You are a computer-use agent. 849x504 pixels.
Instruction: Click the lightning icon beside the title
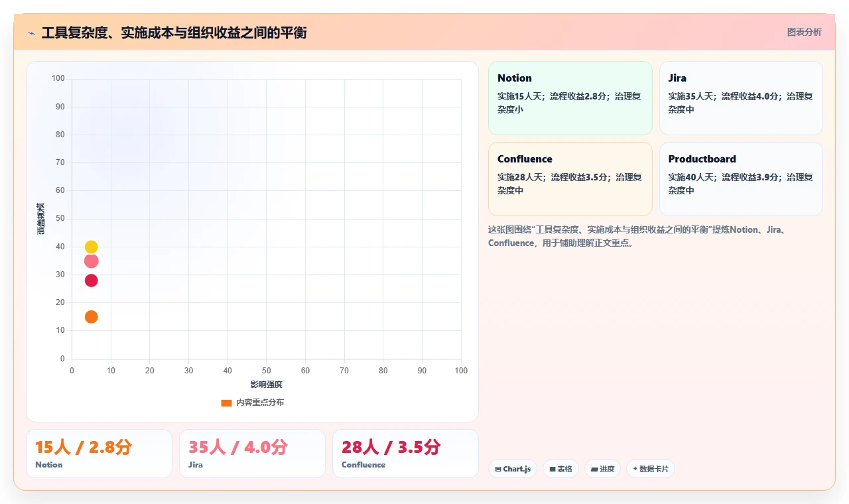click(31, 33)
